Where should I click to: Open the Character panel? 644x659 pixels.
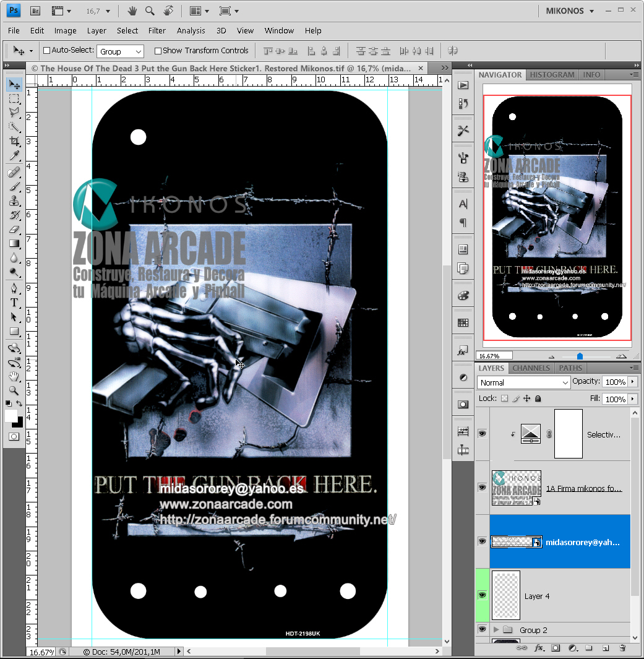pos(463,204)
